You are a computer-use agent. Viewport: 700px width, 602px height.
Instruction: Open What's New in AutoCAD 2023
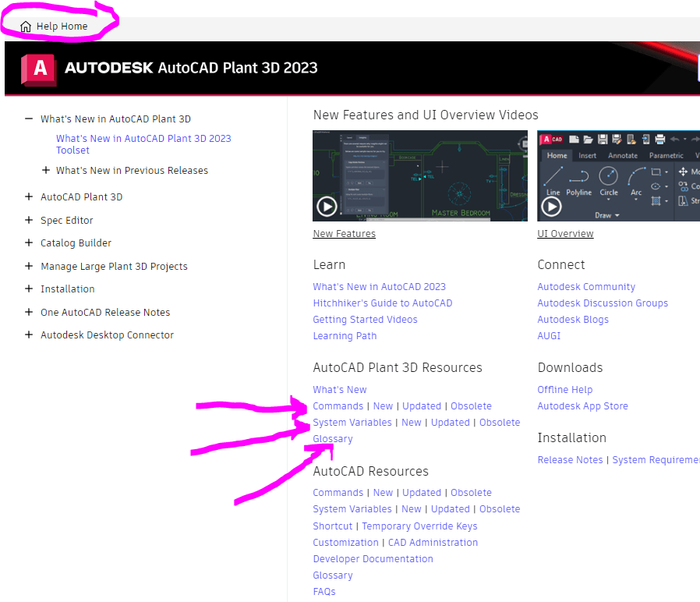[379, 287]
